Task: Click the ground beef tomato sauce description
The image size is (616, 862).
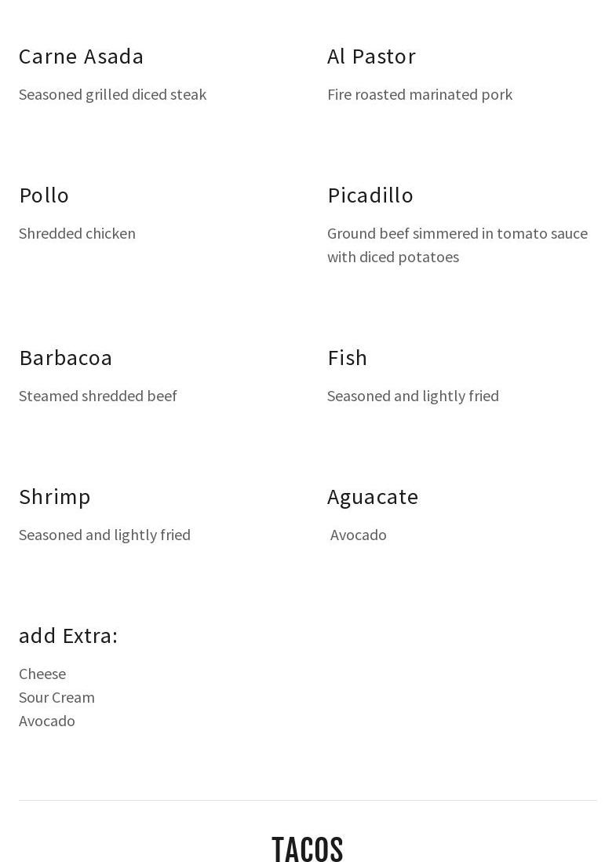Action: point(457,245)
